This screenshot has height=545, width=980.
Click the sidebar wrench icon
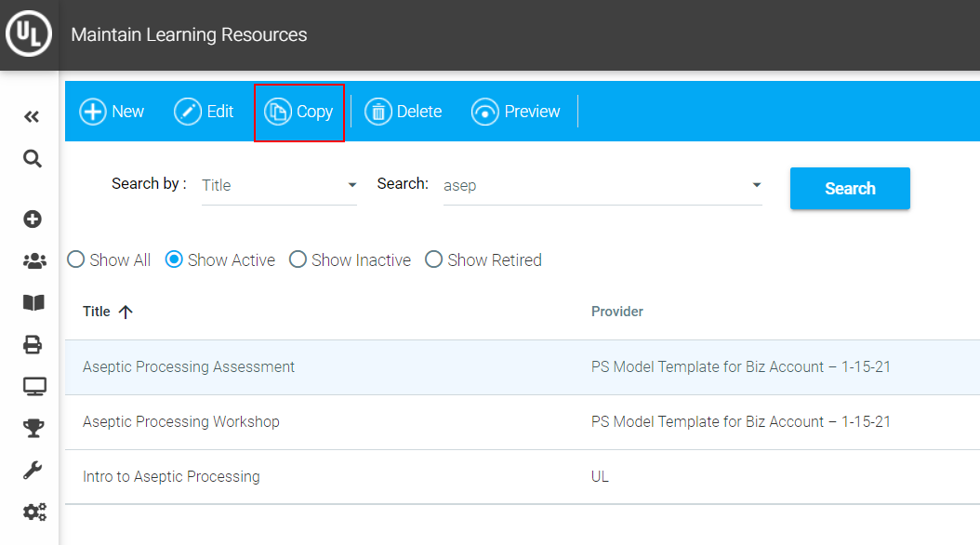33,470
